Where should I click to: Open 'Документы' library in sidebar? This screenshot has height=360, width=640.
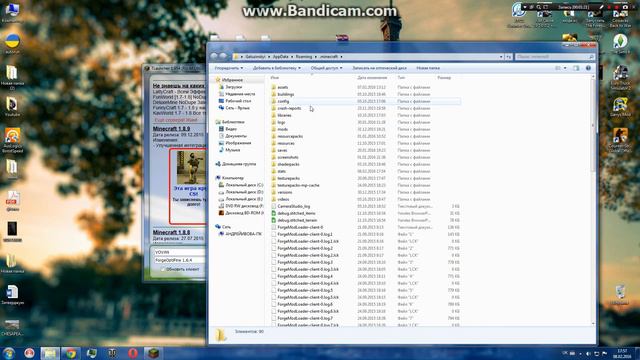point(236,136)
